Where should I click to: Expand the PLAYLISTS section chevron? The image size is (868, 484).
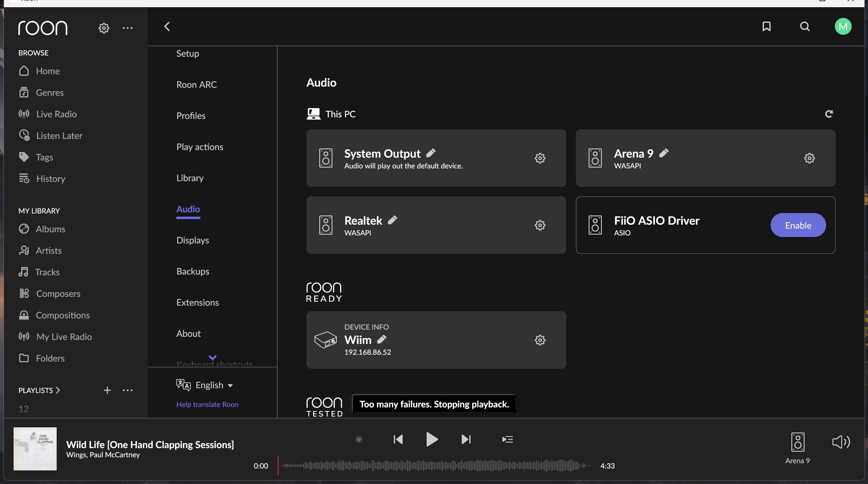tap(58, 390)
